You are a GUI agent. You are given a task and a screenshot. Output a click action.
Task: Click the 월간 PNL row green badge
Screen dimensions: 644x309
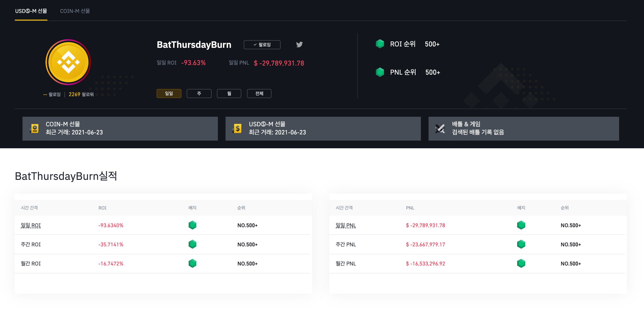tap(521, 263)
